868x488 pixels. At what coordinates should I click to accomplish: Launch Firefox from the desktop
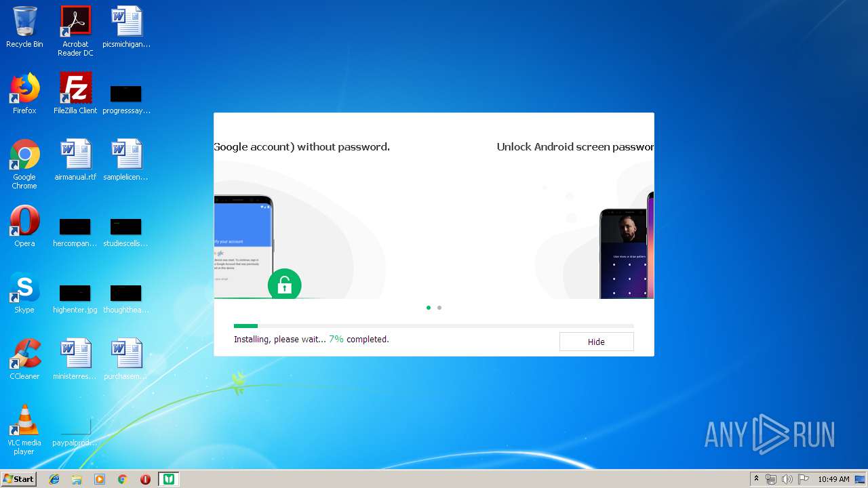click(x=24, y=94)
